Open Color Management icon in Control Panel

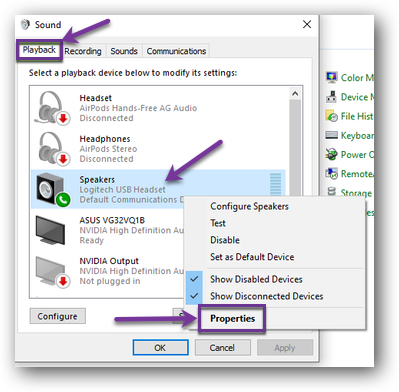pyautogui.click(x=331, y=77)
